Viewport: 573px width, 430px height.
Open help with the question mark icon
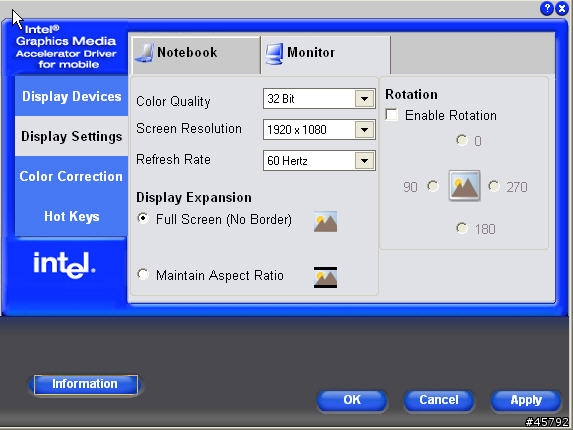pos(547,8)
